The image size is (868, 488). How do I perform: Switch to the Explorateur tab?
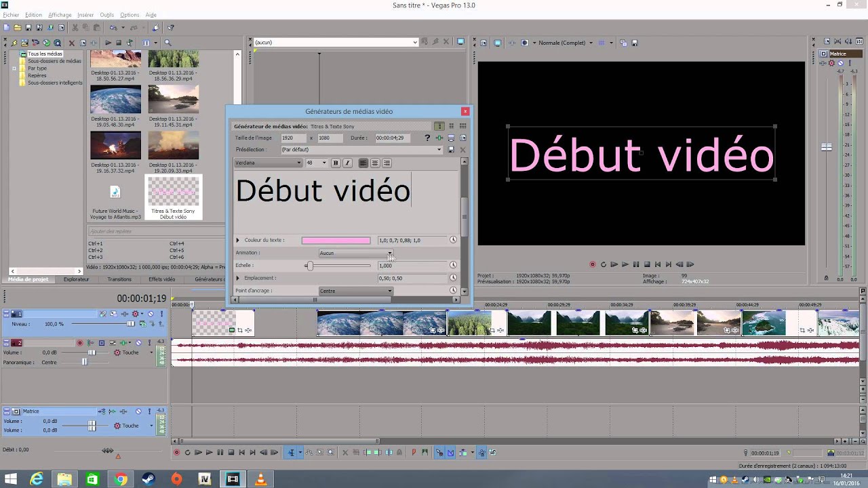click(77, 279)
